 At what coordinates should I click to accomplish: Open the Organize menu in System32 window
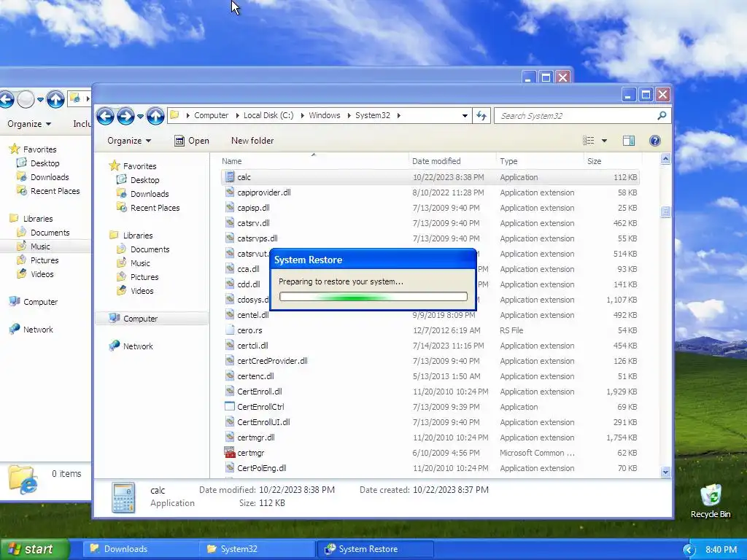tap(129, 141)
